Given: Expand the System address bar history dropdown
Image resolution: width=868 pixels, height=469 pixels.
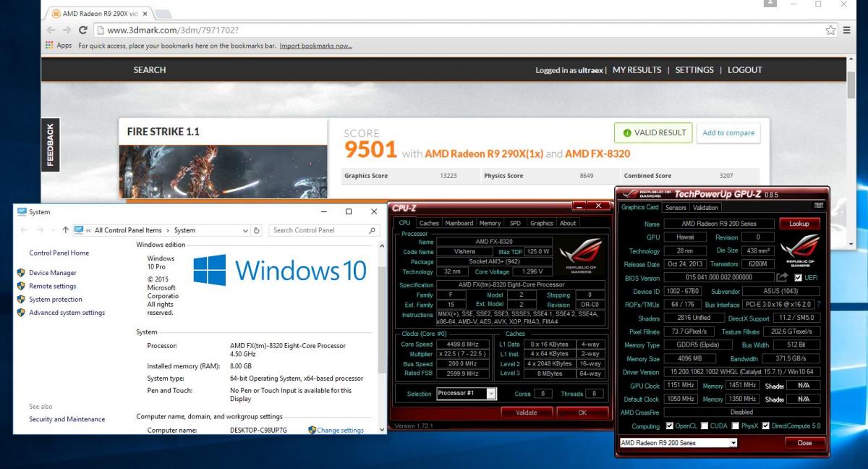Looking at the screenshot, I should coord(245,230).
